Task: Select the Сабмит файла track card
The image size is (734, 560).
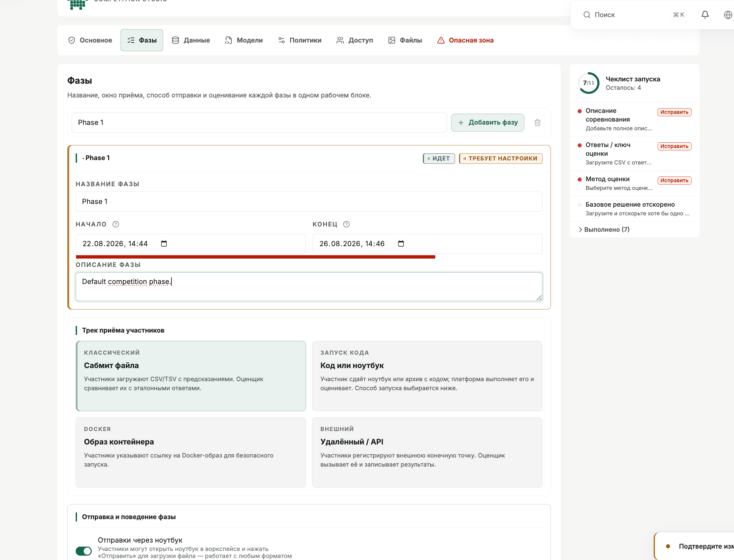Action: click(x=191, y=376)
